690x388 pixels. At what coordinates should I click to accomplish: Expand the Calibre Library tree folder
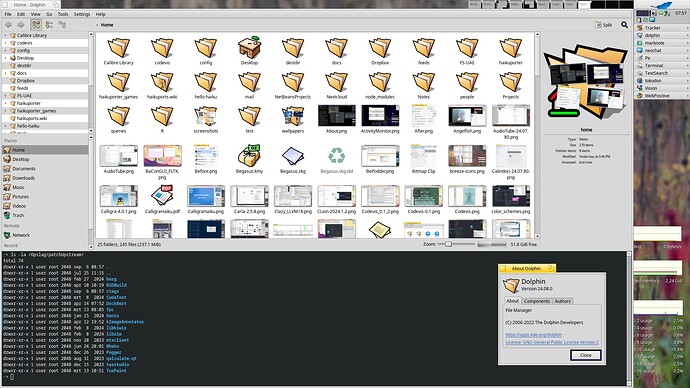tap(5, 35)
